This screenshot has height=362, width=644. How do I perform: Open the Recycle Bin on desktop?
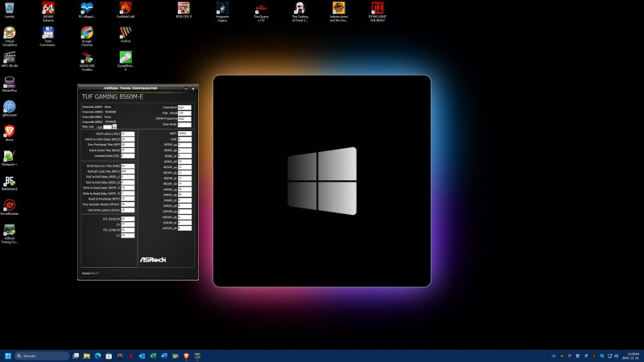pyautogui.click(x=10, y=9)
